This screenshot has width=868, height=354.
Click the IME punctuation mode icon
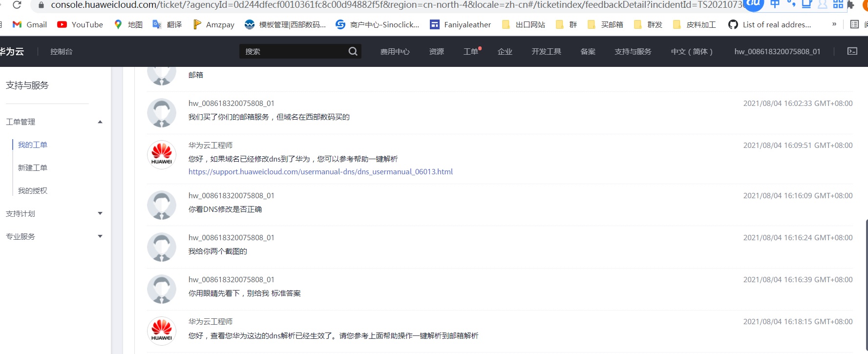(791, 4)
